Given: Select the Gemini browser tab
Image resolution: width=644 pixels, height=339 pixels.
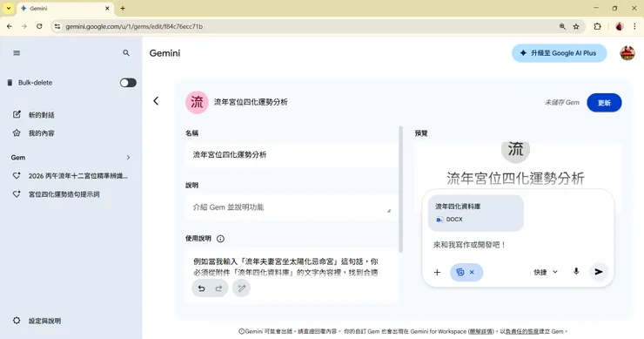Looking at the screenshot, I should tap(66, 8).
